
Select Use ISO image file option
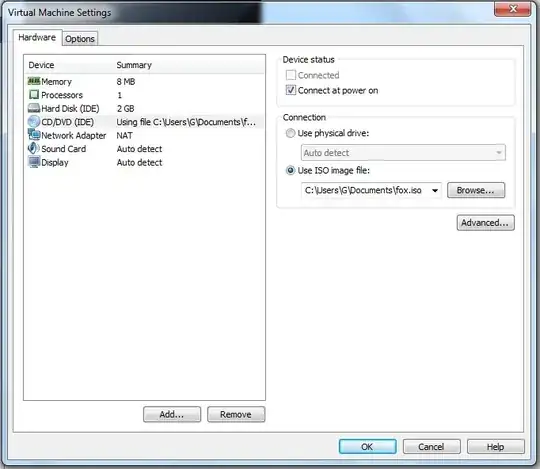coord(290,170)
